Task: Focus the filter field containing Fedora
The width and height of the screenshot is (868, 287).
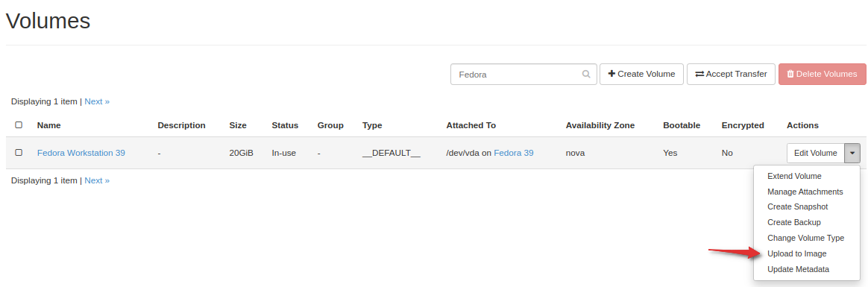Action: [x=523, y=74]
